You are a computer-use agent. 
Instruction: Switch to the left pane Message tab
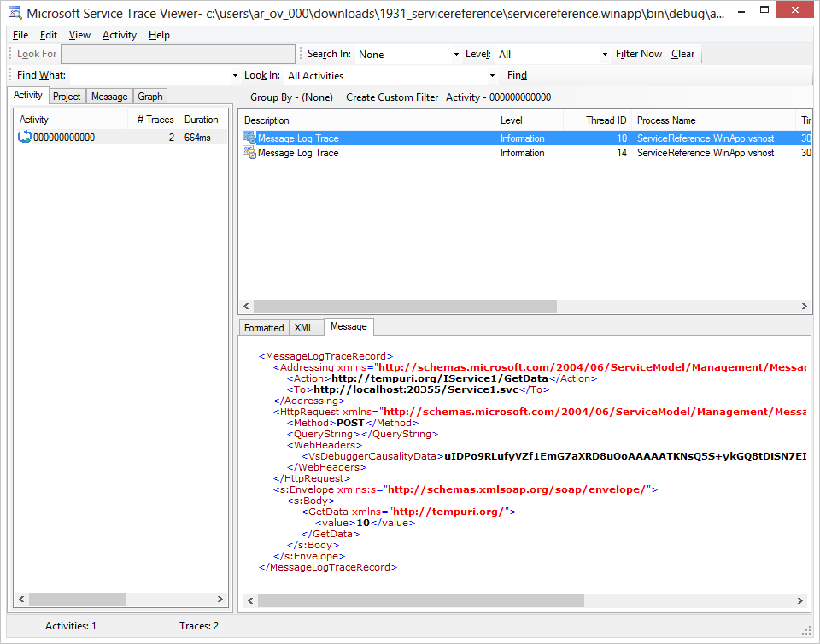coord(109,97)
